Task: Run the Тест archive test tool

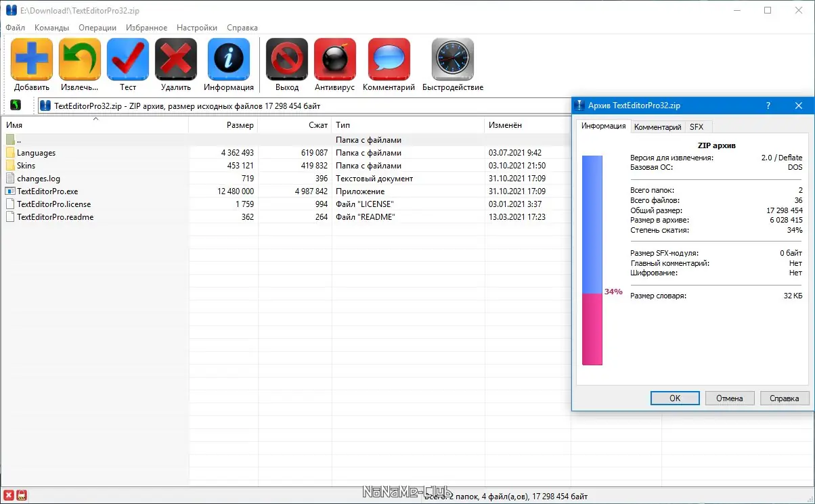Action: point(127,59)
